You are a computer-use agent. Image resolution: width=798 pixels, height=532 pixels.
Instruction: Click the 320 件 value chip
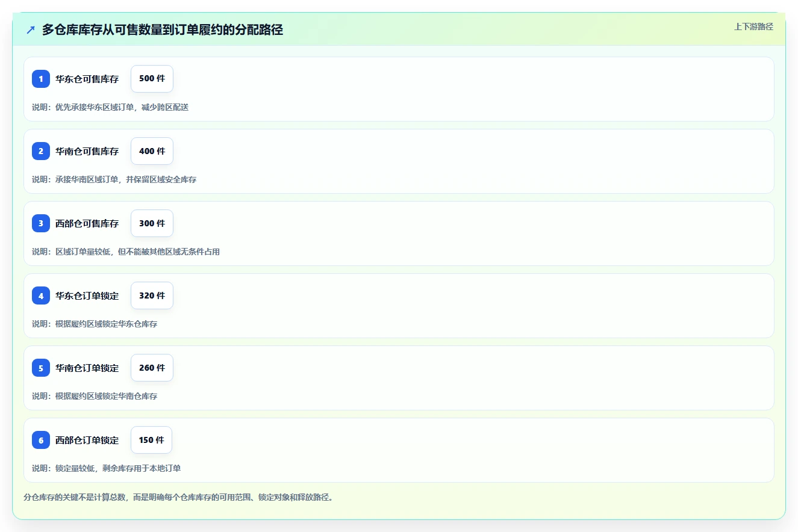[x=152, y=295]
